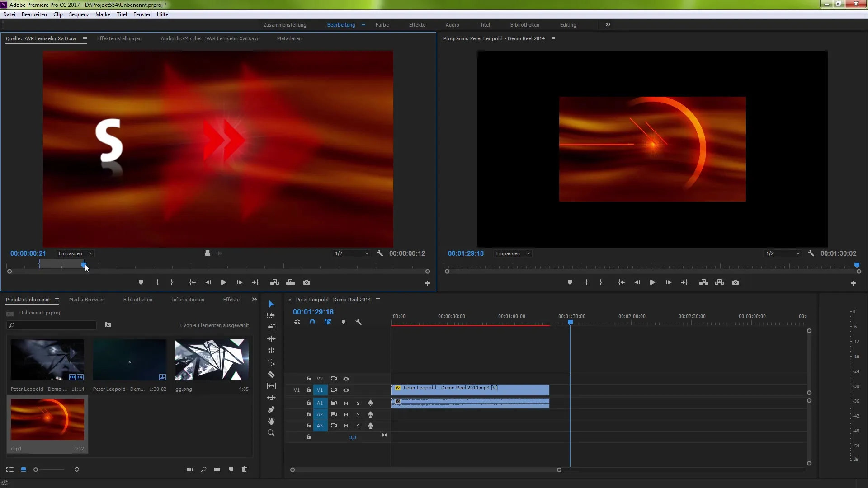Screen dimensions: 868x488
Task: Select the Track Select Forward tool
Action: click(x=271, y=315)
